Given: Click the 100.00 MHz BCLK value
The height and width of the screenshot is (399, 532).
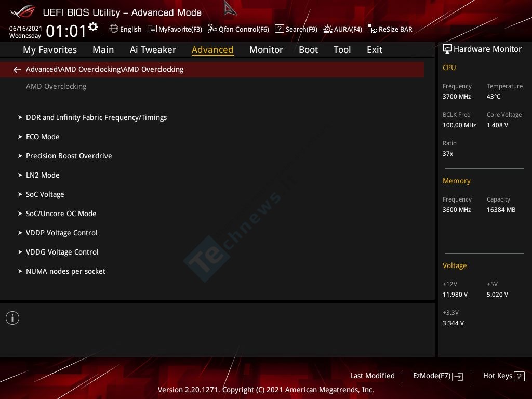Looking at the screenshot, I should point(459,125).
